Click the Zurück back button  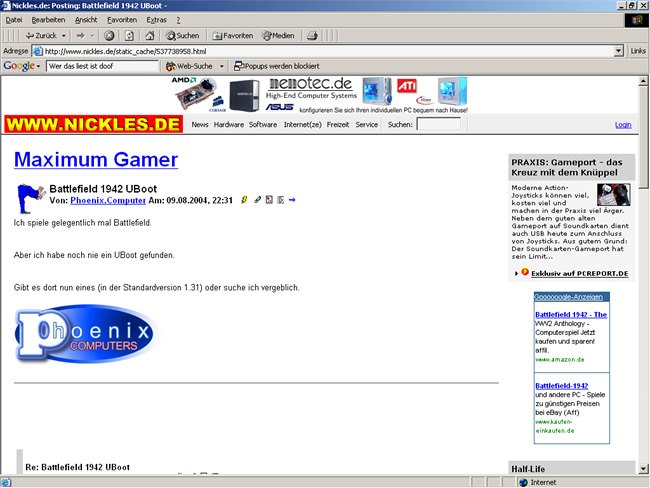coord(41,36)
